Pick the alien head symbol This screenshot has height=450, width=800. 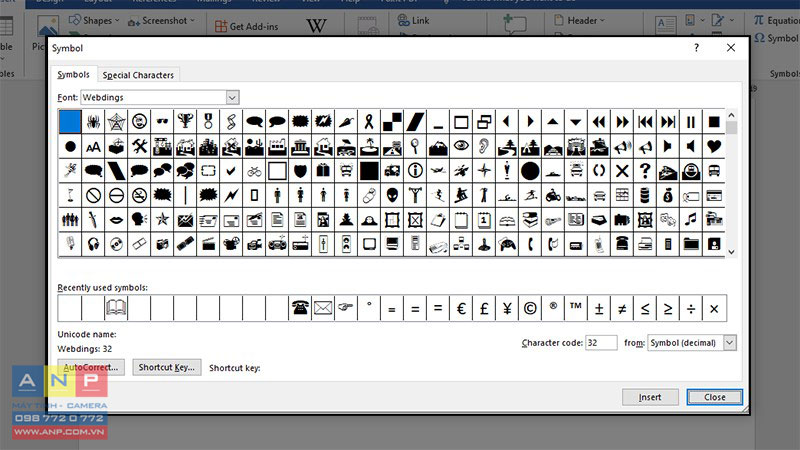(392, 195)
